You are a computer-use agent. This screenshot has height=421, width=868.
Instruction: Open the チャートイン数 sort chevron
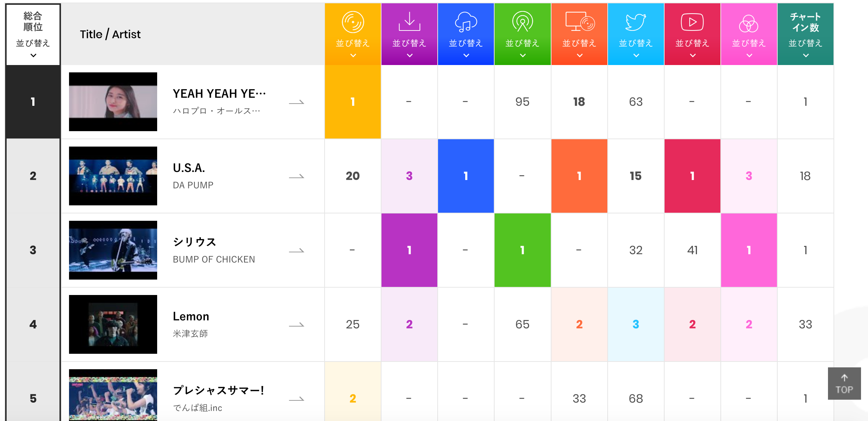pyautogui.click(x=806, y=55)
